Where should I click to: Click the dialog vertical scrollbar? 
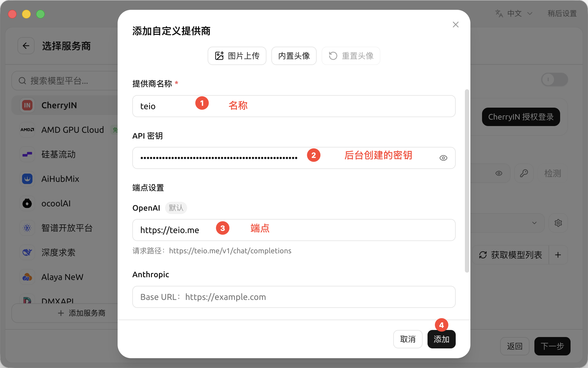467,181
